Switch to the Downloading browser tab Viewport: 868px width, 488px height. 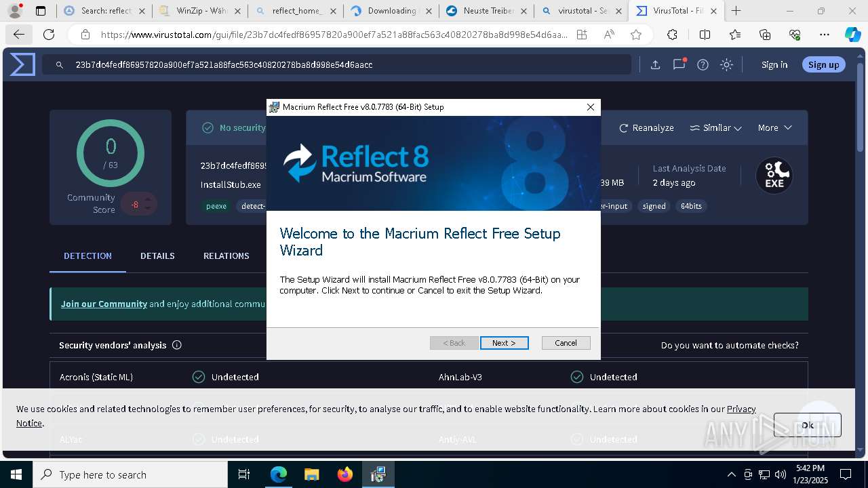391,11
